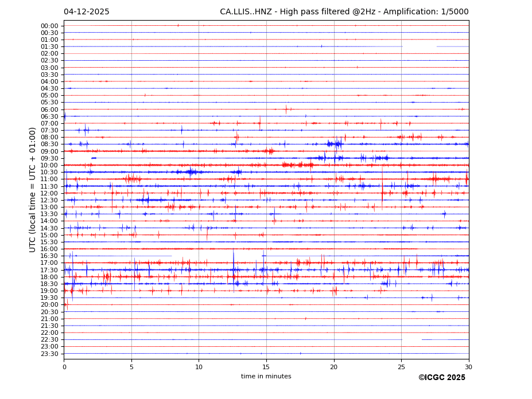Image resolution: width=532 pixels, height=399 pixels.
Task: Select the 10:00 time row label
Action: [49, 165]
